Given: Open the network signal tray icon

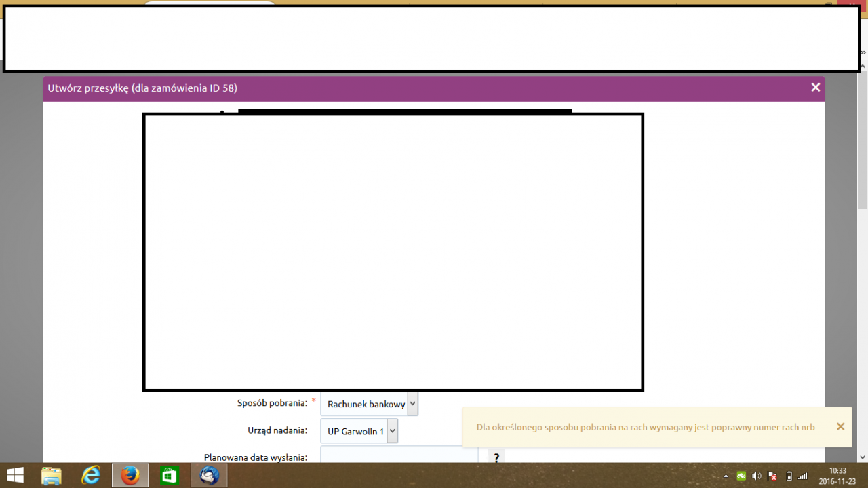Looking at the screenshot, I should (803, 476).
